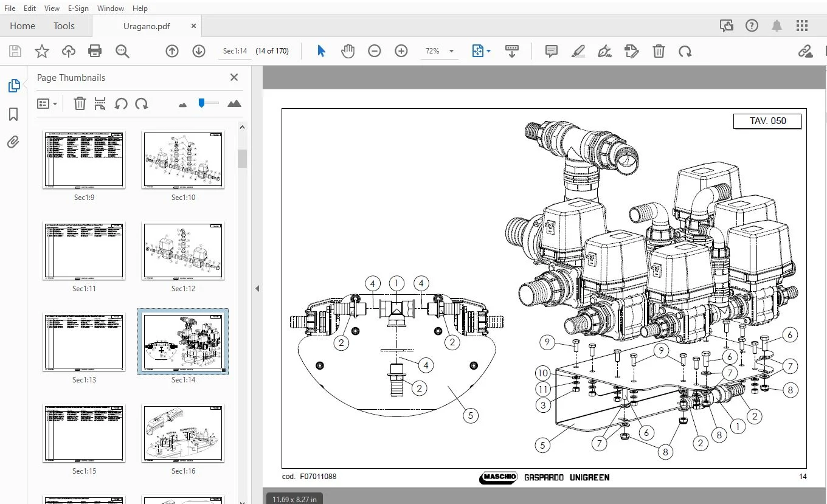Open the File menu
The image size is (827, 504).
pos(10,9)
